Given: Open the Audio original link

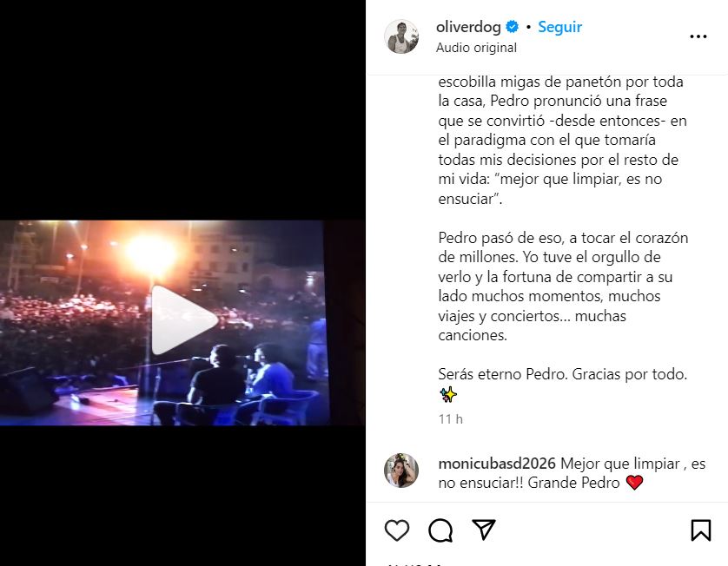Looking at the screenshot, I should point(476,48).
